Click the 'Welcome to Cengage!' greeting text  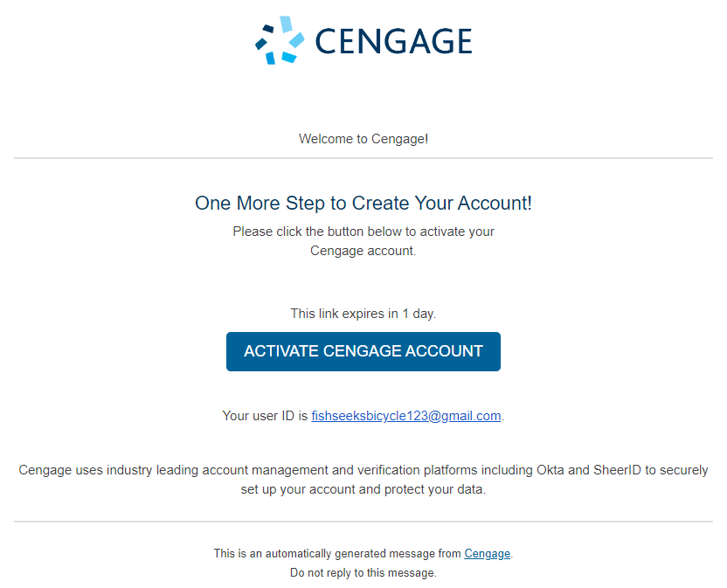pos(363,139)
